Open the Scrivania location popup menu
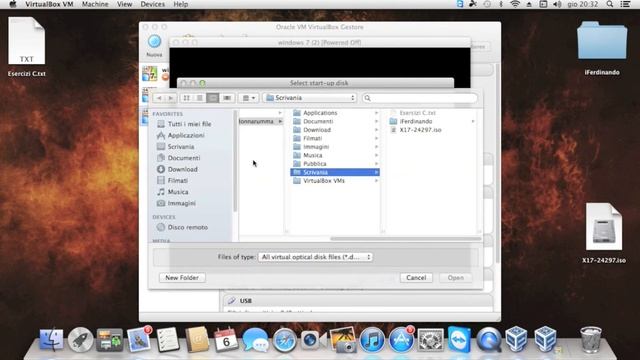The width and height of the screenshot is (640, 360). point(310,98)
